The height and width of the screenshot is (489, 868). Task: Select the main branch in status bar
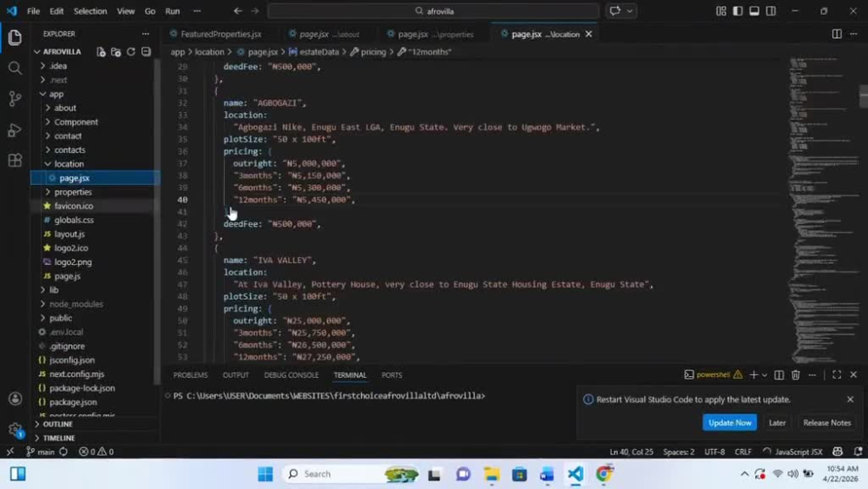[40, 452]
